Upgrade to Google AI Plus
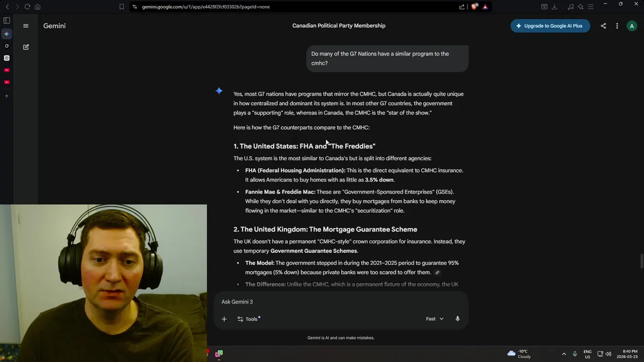 click(x=550, y=26)
